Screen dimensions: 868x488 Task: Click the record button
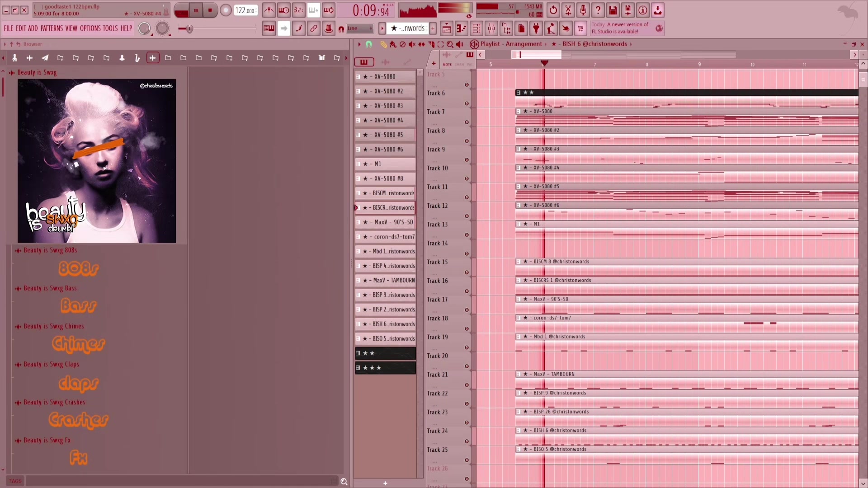pyautogui.click(x=225, y=10)
